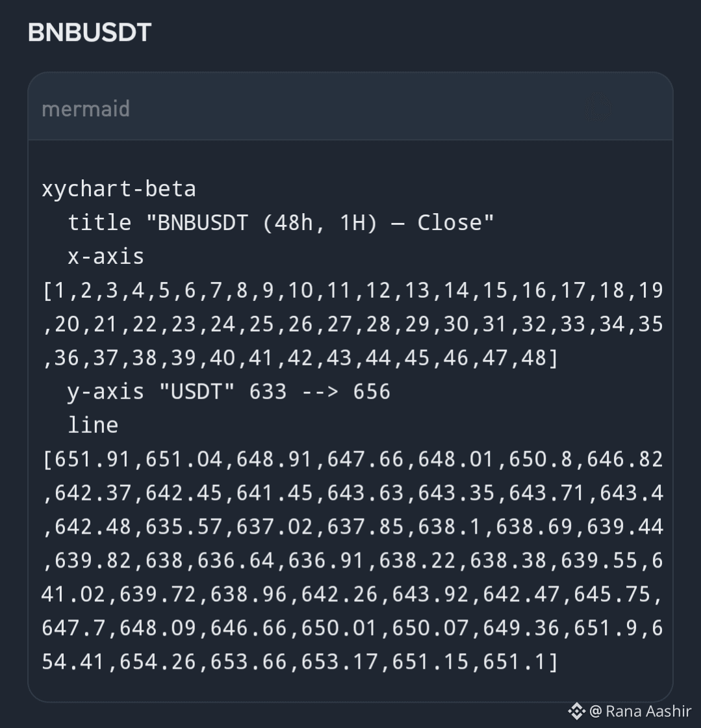Viewport: 701px width, 728px height.
Task: Select the chart title "BNBUSDT (48h, 1H) — Close"
Action: pyautogui.click(x=320, y=223)
